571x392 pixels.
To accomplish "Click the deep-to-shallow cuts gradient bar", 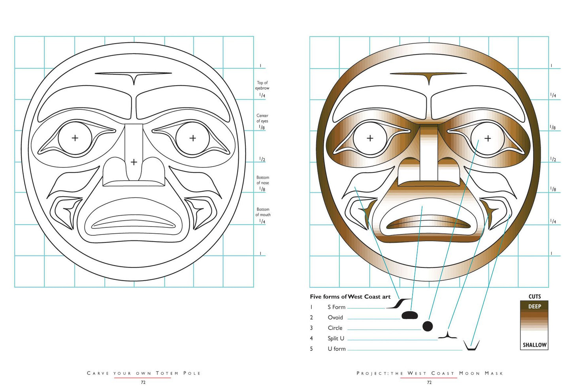I will pos(534,325).
